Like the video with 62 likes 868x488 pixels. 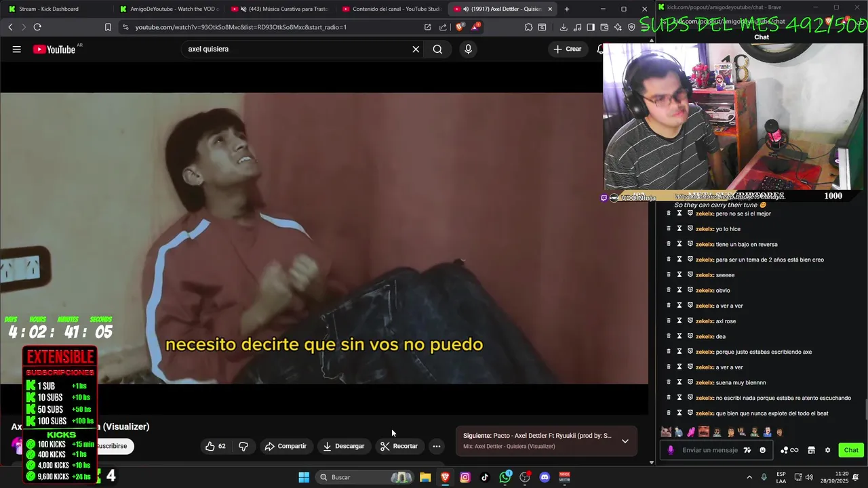pos(216,446)
